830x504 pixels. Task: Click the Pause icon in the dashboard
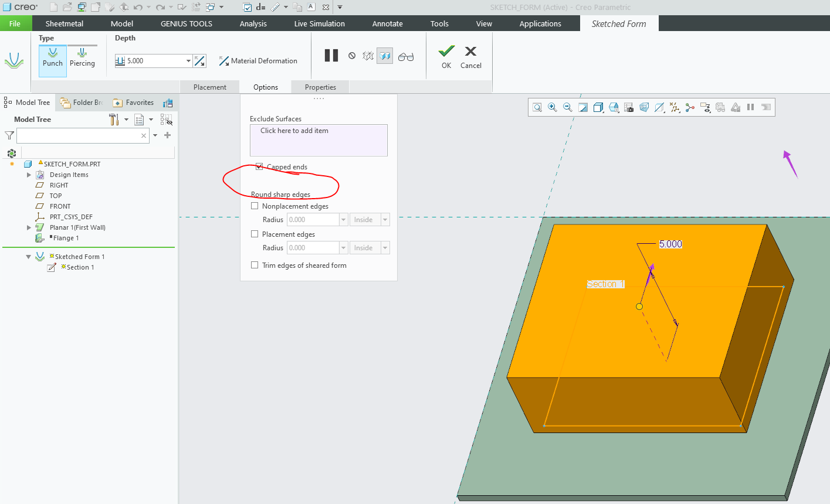[331, 56]
